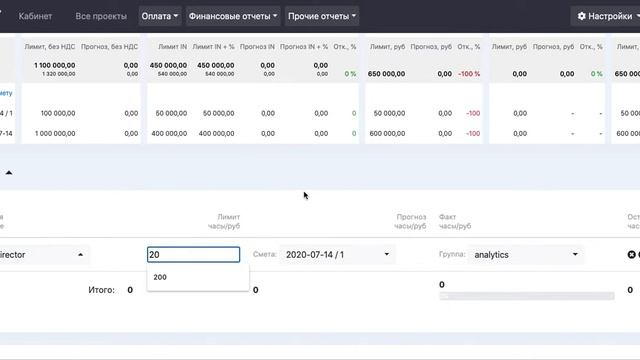This screenshot has width=640, height=360.
Task: Open the Оплата dropdown menu
Action: coord(160,16)
